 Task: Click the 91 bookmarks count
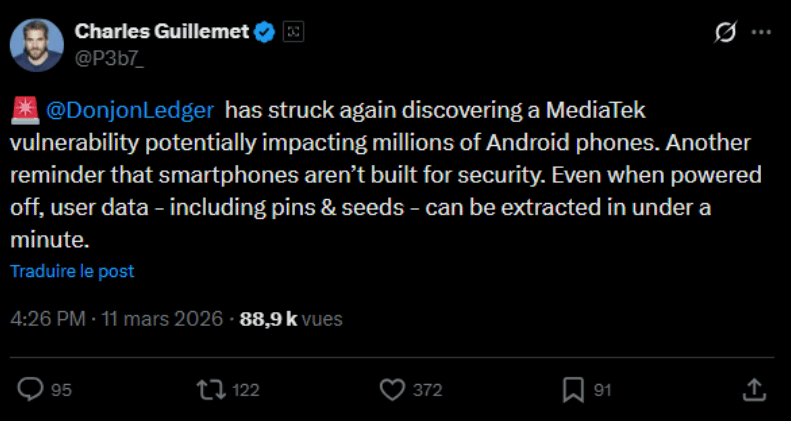coord(602,390)
